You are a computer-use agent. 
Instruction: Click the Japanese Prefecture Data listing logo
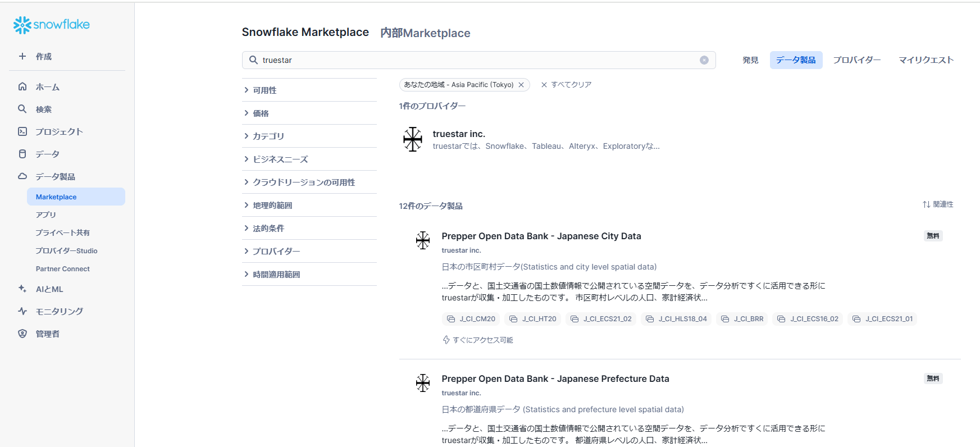(423, 383)
